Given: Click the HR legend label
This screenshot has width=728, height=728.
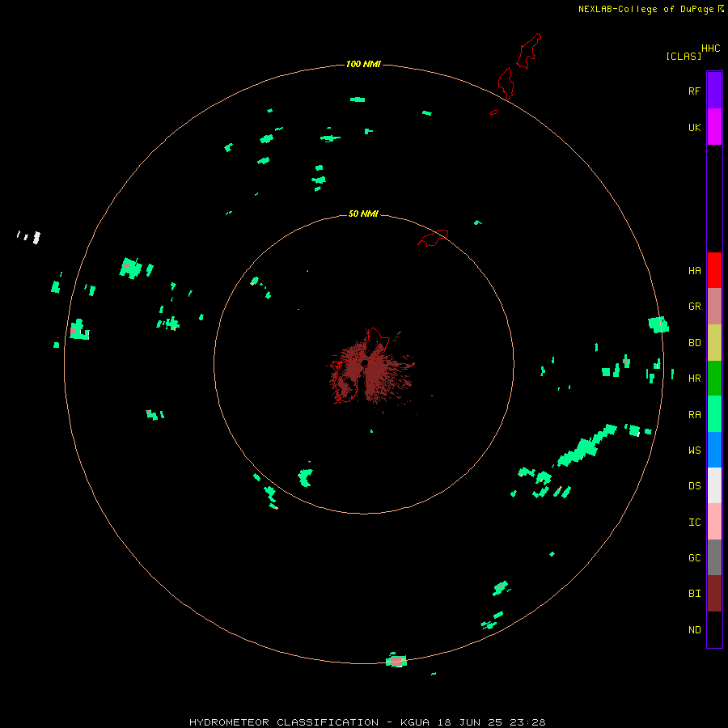Looking at the screenshot, I should (x=694, y=379).
